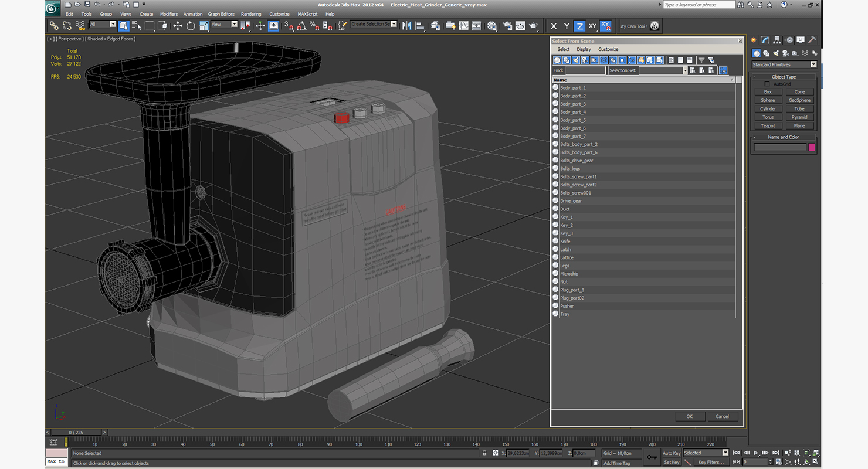This screenshot has width=868, height=469.
Task: Open the Display menu in Select From Scene
Action: point(584,49)
